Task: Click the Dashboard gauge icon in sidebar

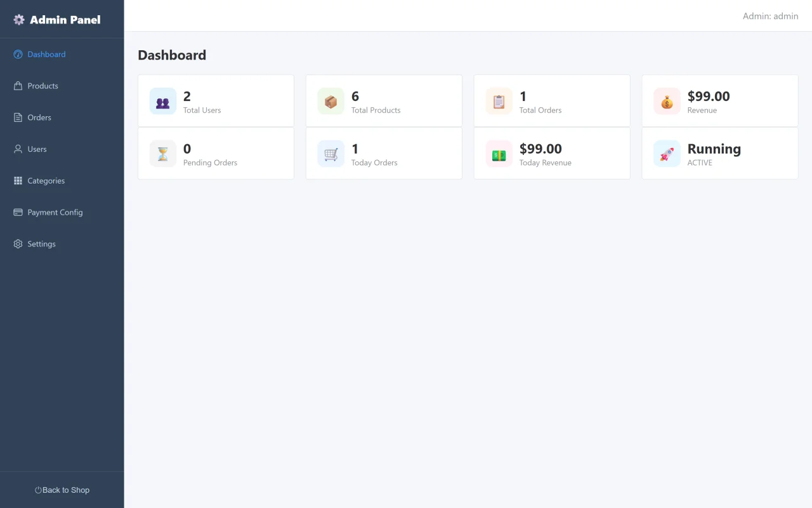Action: [x=18, y=55]
